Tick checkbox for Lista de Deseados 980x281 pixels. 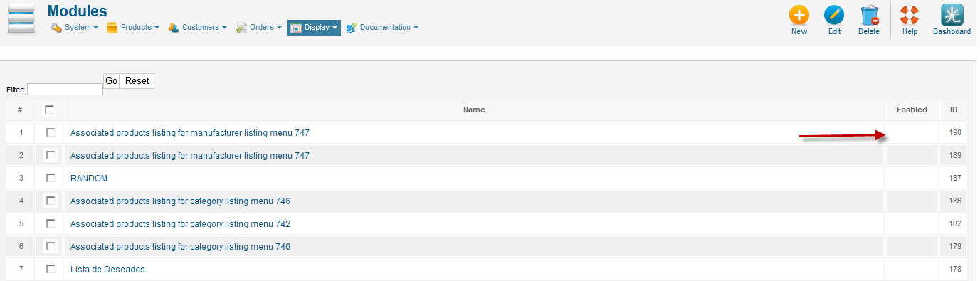[51, 269]
